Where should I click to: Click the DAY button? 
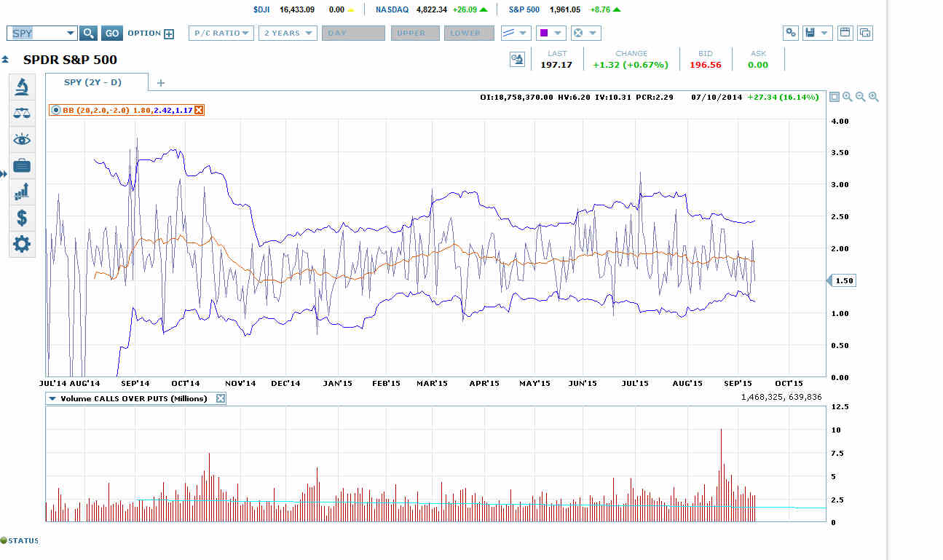click(x=353, y=33)
